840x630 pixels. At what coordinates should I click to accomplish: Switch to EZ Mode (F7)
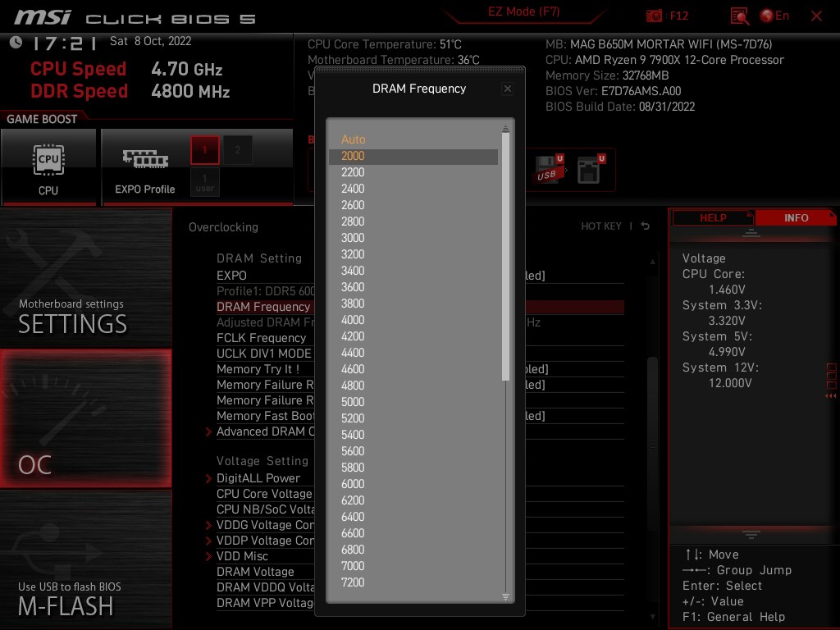coord(523,11)
